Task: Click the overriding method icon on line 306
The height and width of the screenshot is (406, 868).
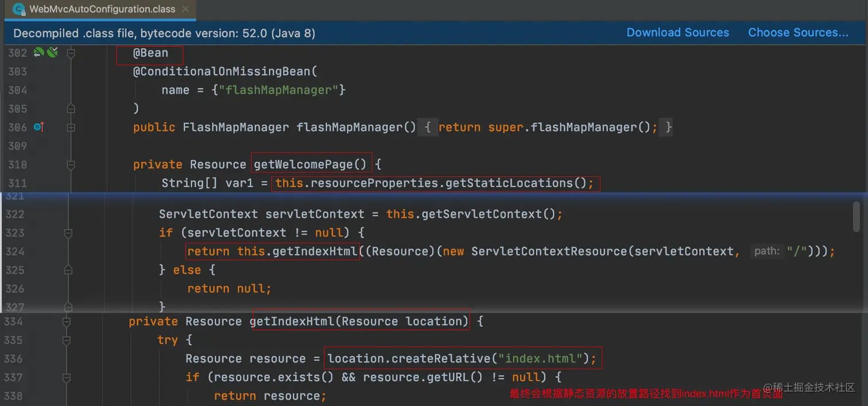Action: coord(38,127)
